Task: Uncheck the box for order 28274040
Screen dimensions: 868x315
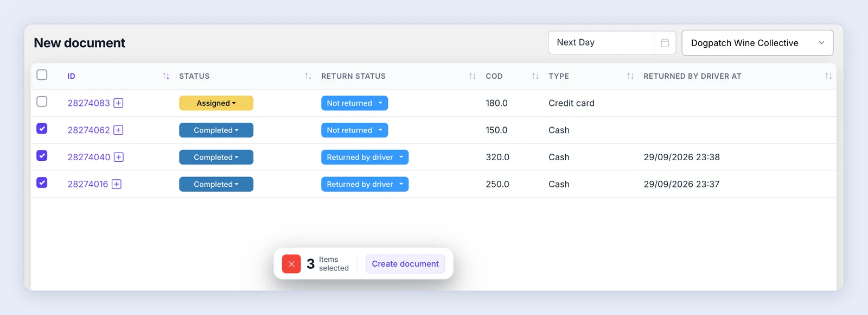Action: pos(42,156)
